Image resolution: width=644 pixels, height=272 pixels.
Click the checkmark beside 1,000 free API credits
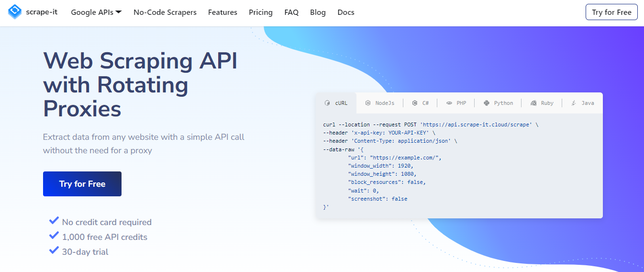point(54,236)
